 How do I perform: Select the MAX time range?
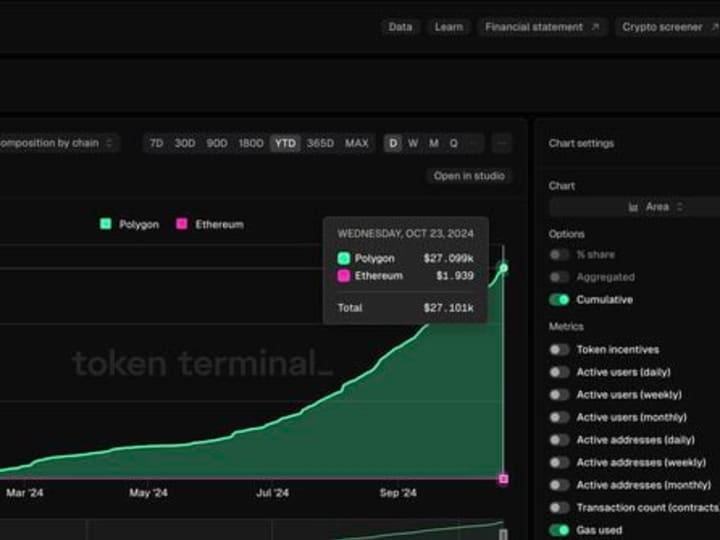click(x=357, y=143)
